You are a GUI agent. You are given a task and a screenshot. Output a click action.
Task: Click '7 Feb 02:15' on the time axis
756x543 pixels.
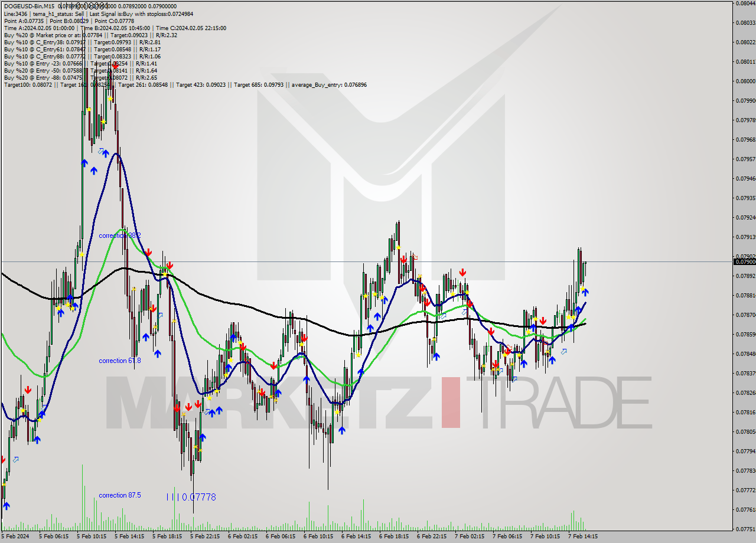tap(470, 537)
